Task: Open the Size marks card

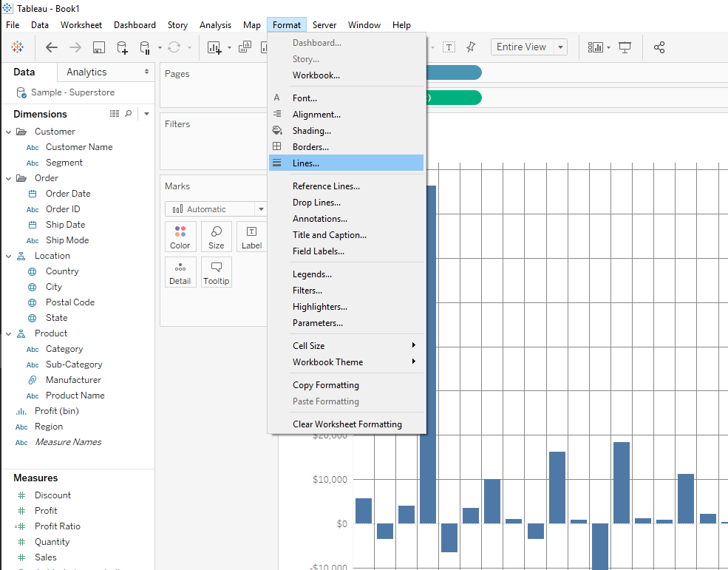Action: point(216,237)
